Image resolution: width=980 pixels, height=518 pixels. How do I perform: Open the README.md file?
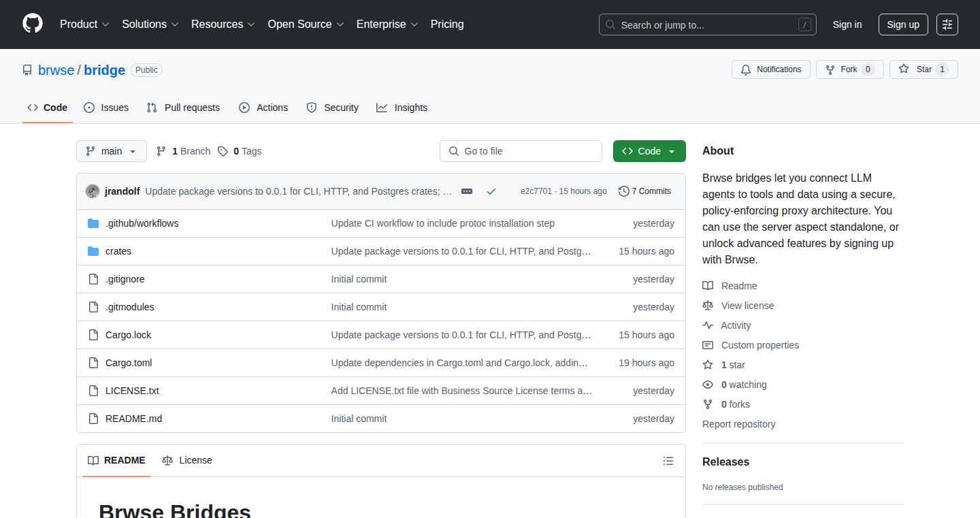134,419
